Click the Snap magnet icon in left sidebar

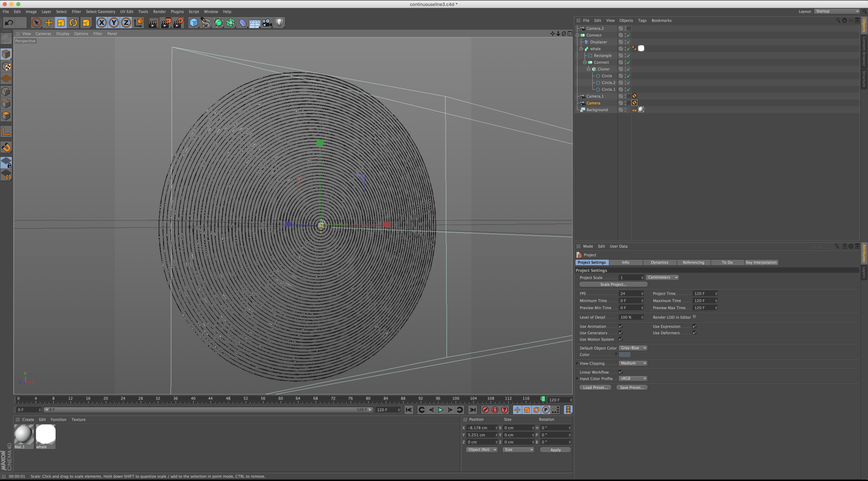(x=6, y=147)
